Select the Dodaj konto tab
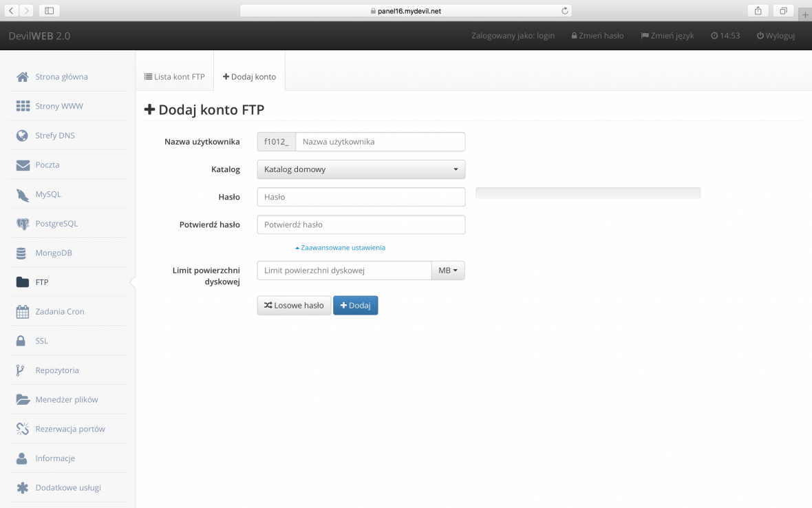The width and height of the screenshot is (812, 508). [249, 76]
